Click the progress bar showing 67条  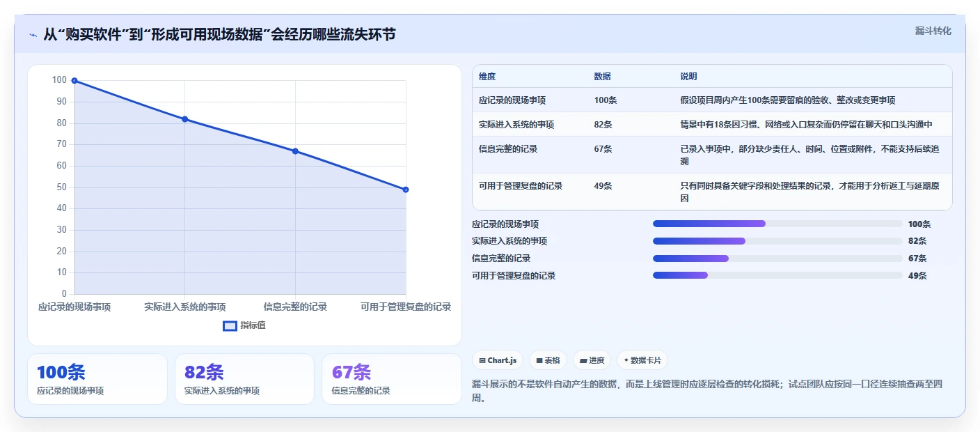777,258
